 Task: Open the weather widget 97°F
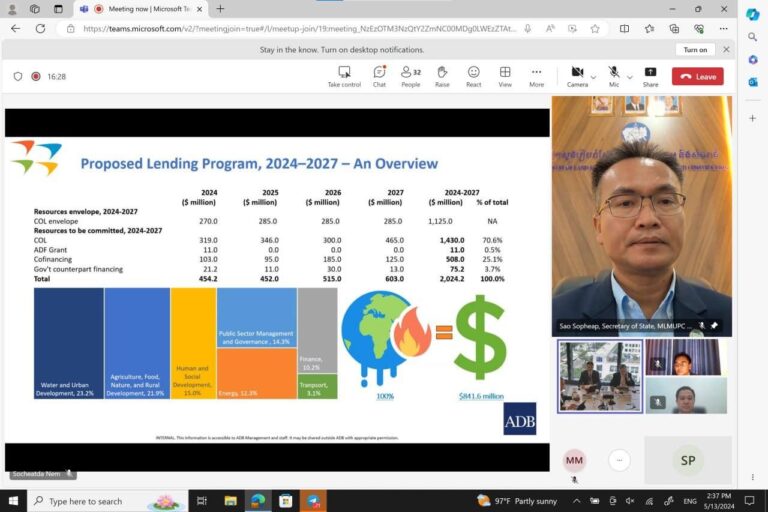(x=517, y=501)
